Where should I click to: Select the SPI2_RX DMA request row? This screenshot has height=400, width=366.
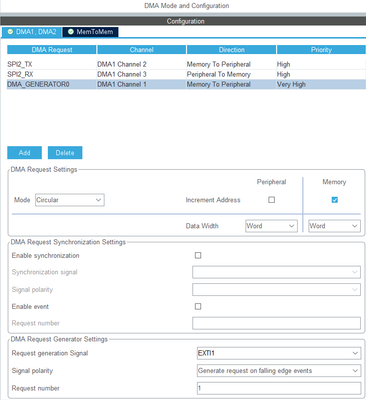(186, 74)
